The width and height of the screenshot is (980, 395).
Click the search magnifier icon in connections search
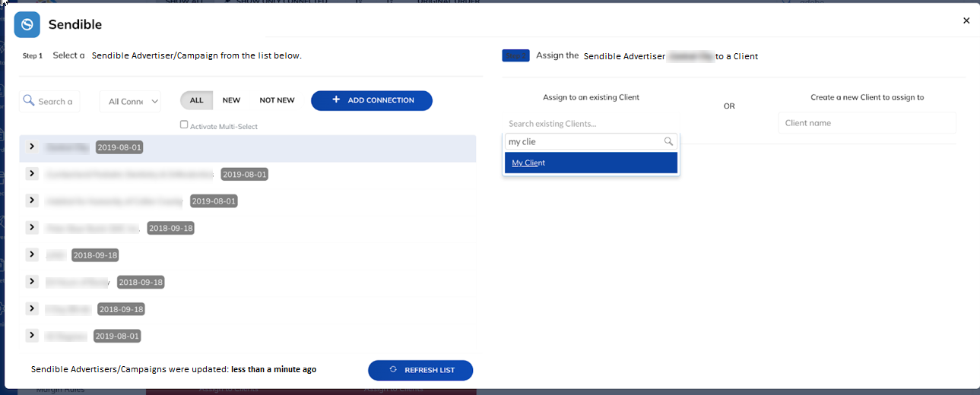click(x=29, y=101)
